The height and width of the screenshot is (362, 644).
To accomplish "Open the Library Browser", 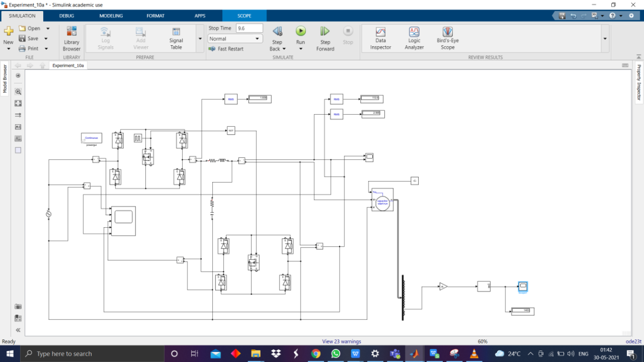I will point(72,38).
